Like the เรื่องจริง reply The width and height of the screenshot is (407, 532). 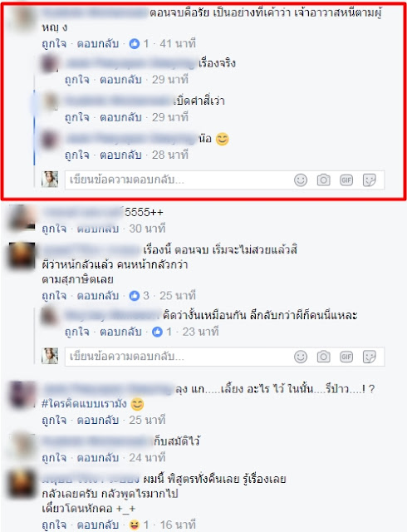(77, 80)
